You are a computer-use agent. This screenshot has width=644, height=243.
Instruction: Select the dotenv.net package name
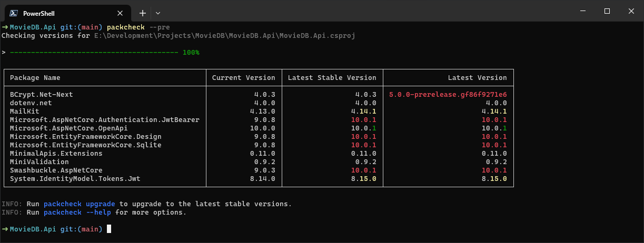(x=31, y=103)
